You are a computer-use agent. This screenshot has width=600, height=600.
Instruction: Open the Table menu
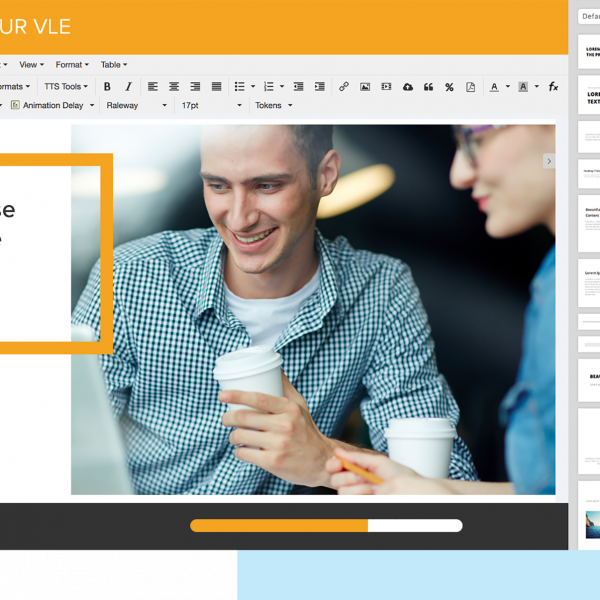click(x=113, y=65)
